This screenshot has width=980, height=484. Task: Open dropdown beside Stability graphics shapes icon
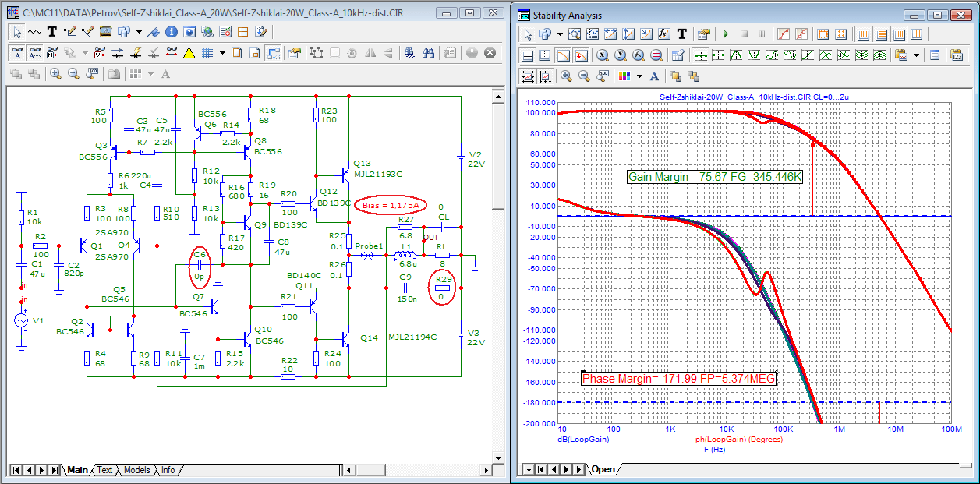[x=560, y=34]
